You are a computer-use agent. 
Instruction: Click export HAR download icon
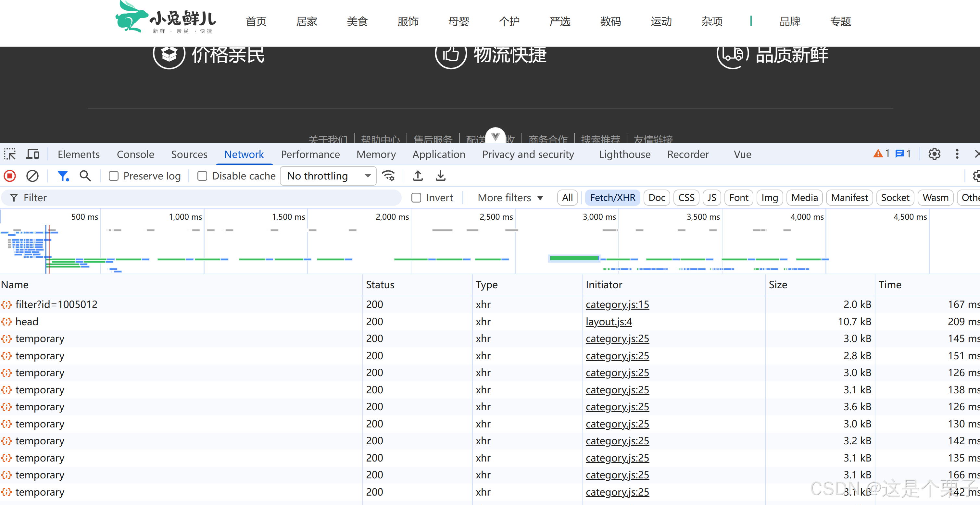(x=441, y=176)
